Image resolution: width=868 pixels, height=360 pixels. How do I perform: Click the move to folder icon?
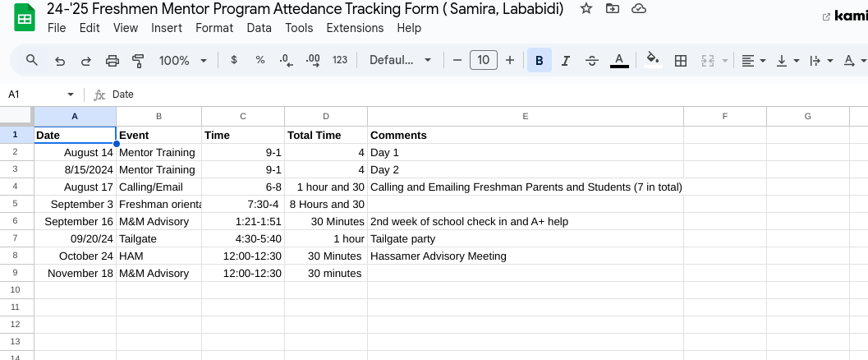pyautogui.click(x=612, y=8)
